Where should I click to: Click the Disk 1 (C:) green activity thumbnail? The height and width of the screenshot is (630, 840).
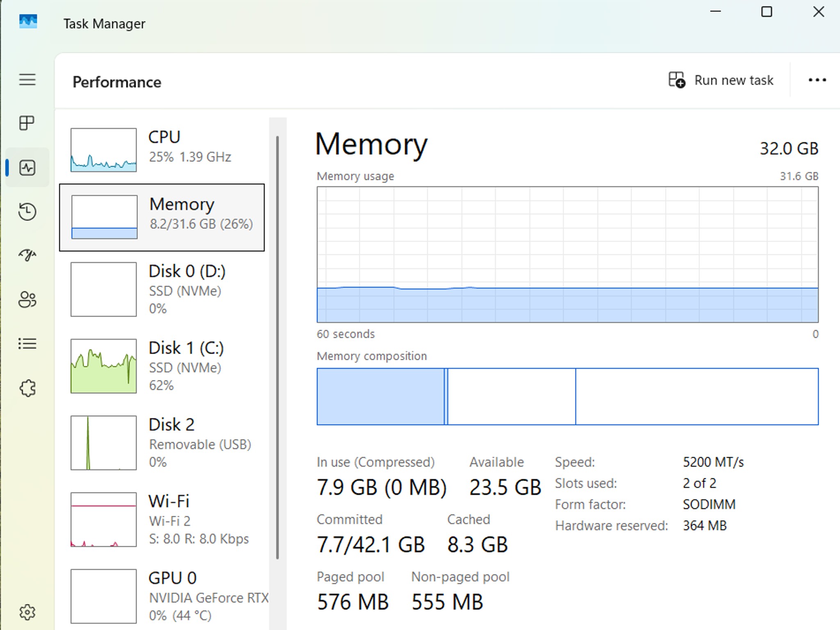tap(104, 366)
